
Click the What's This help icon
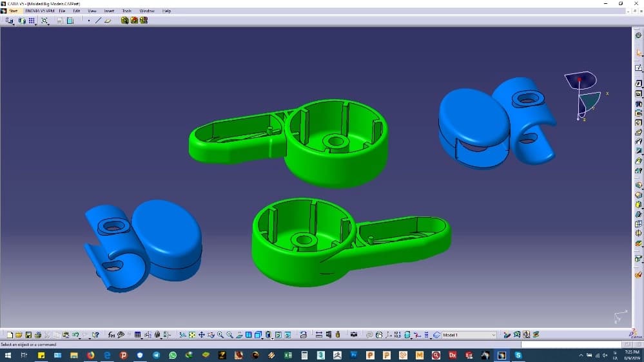tap(95, 335)
